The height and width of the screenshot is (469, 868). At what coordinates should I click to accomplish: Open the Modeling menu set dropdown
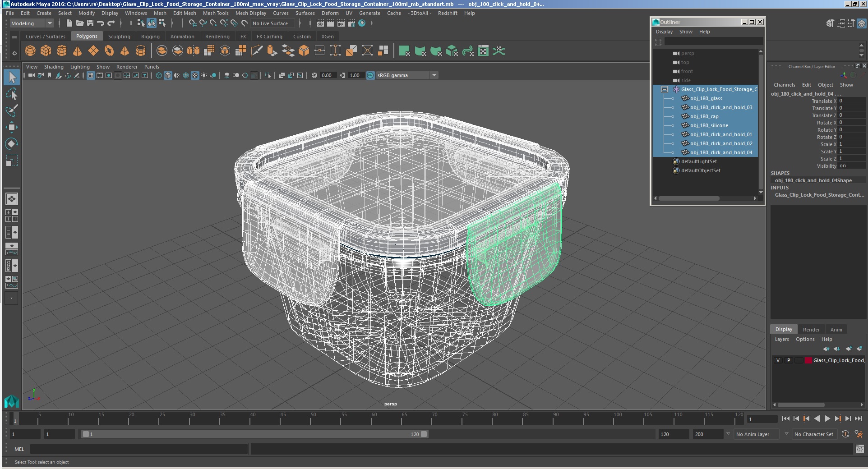coord(32,23)
